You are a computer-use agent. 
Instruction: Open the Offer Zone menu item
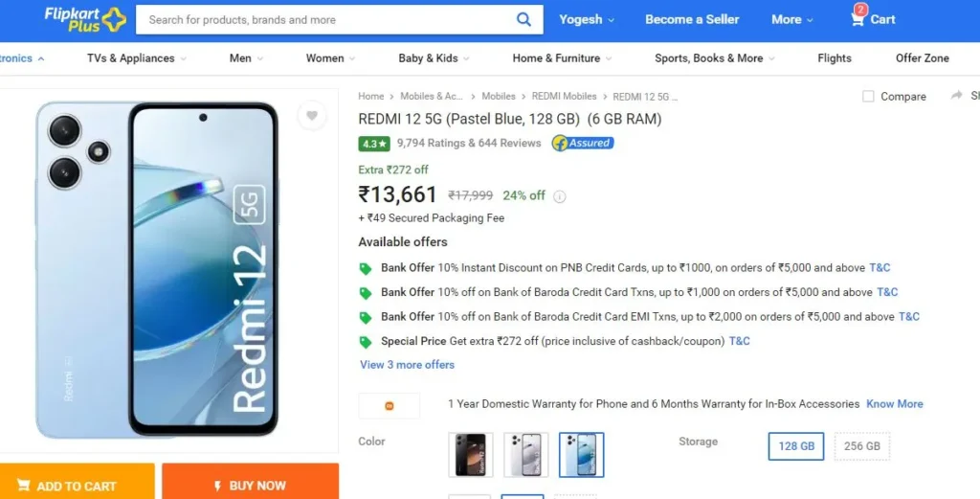coord(922,58)
